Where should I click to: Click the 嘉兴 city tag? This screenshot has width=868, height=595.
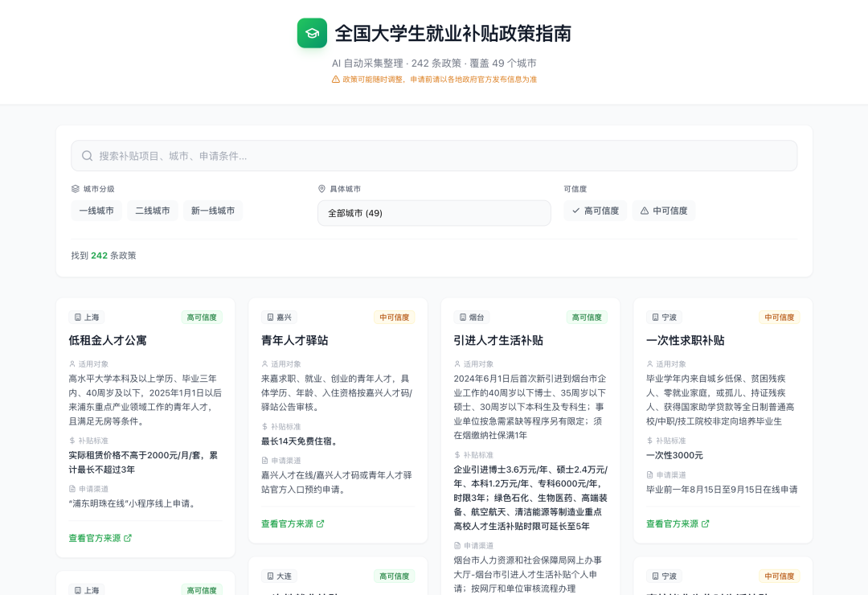[x=279, y=318]
